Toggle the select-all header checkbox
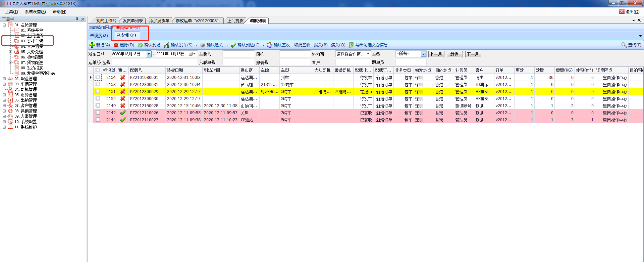This screenshot has height=262, width=644. coord(98,70)
